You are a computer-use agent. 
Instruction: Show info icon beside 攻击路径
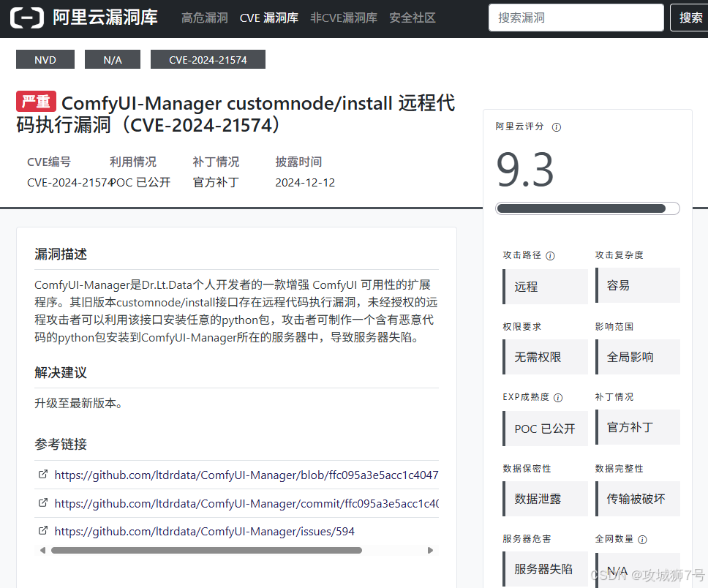pos(550,256)
